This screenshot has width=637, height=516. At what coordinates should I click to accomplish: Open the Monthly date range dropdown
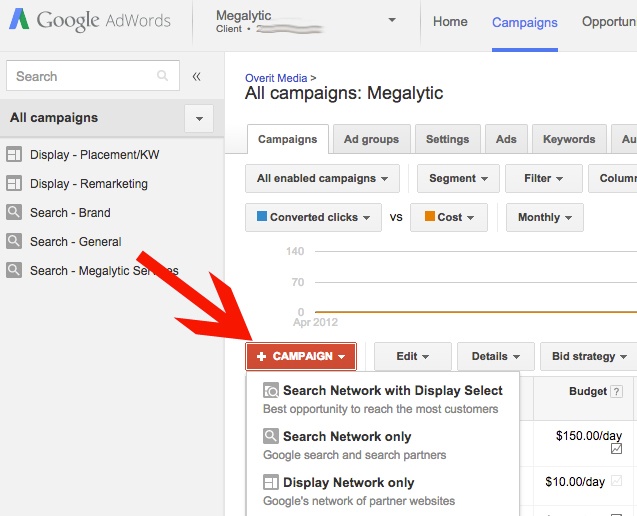pyautogui.click(x=545, y=217)
